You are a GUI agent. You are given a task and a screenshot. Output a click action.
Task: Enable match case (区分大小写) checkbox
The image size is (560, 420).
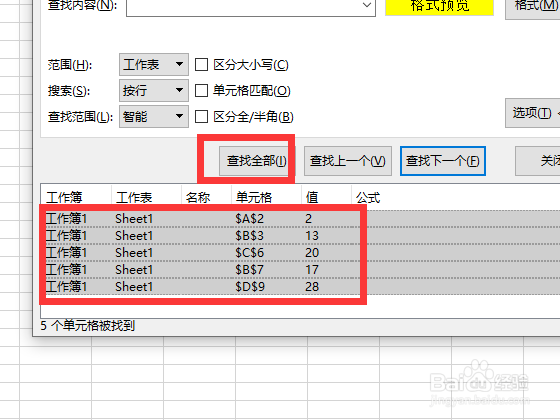pos(201,65)
